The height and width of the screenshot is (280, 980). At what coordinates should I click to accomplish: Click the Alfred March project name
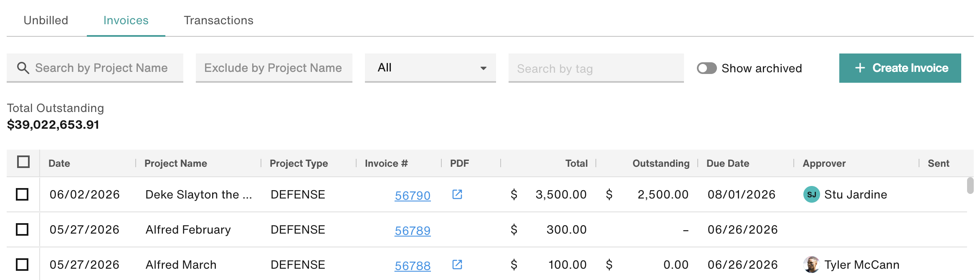(181, 265)
